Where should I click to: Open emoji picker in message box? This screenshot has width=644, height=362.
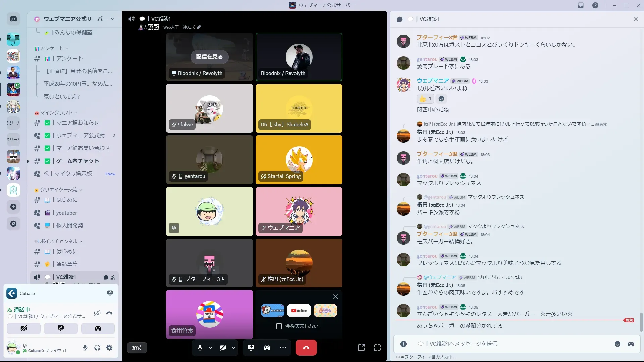click(618, 344)
